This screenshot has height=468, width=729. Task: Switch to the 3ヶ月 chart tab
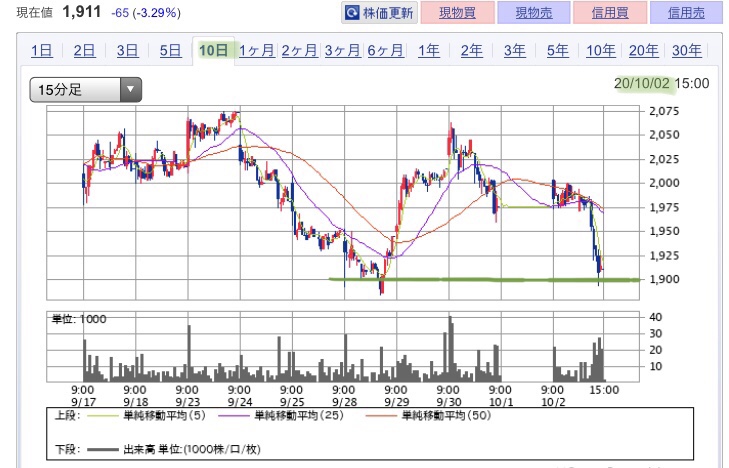pos(343,50)
